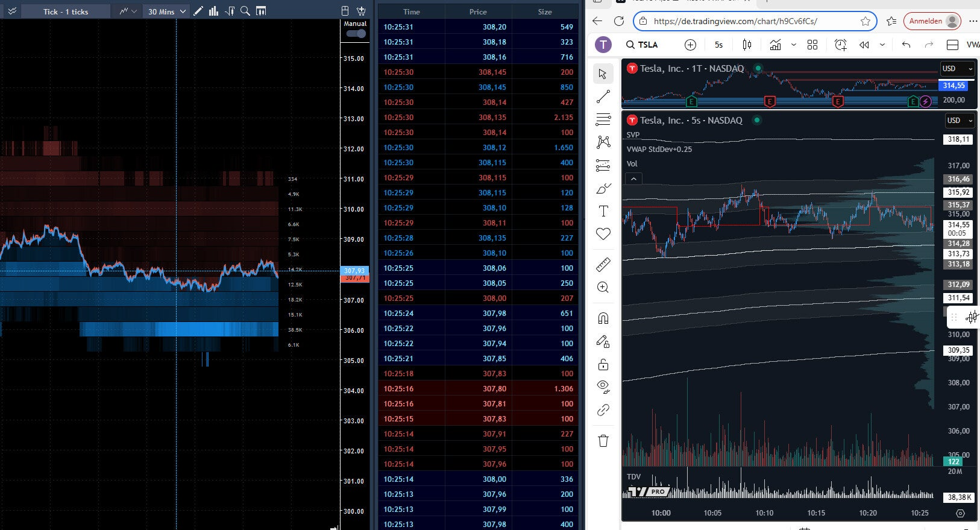Expand the indicators favorites chevron
980x530 pixels.
[x=793, y=45]
